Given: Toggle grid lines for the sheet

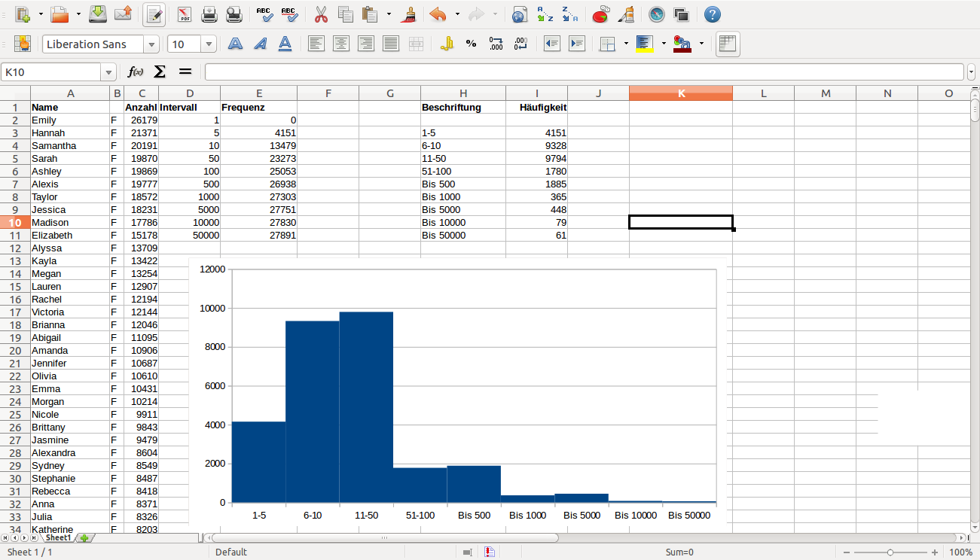Looking at the screenshot, I should (x=727, y=44).
